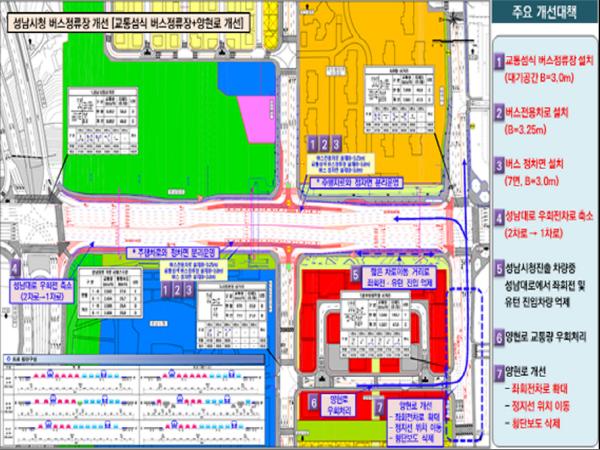The image size is (600, 450).
Task: Click the 양현로 우회처리 label on map
Action: [337, 405]
